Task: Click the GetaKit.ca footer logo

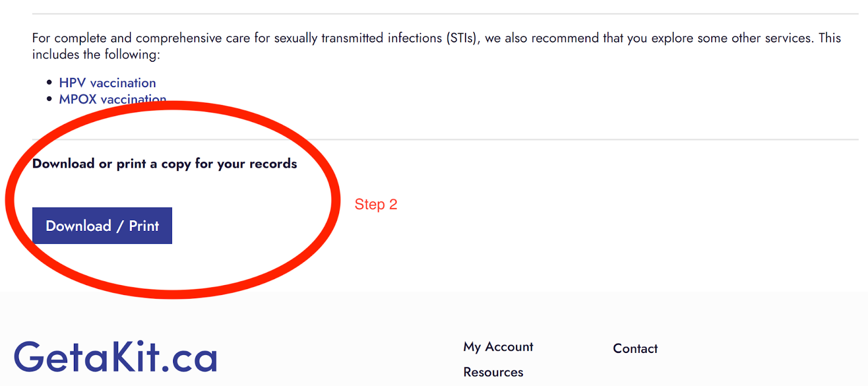Action: (115, 357)
